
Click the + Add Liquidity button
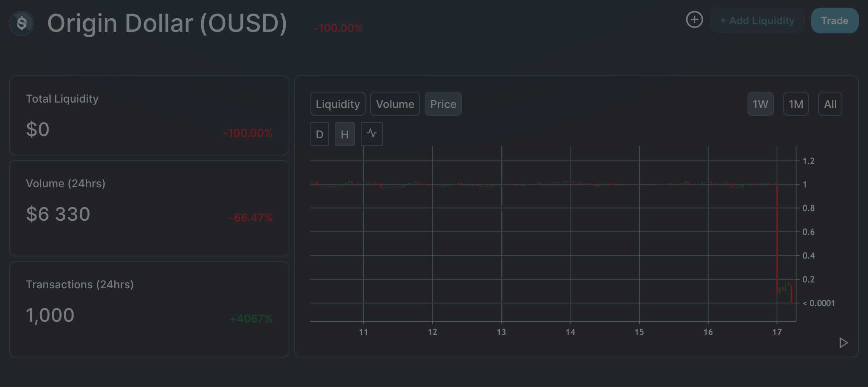point(757,21)
